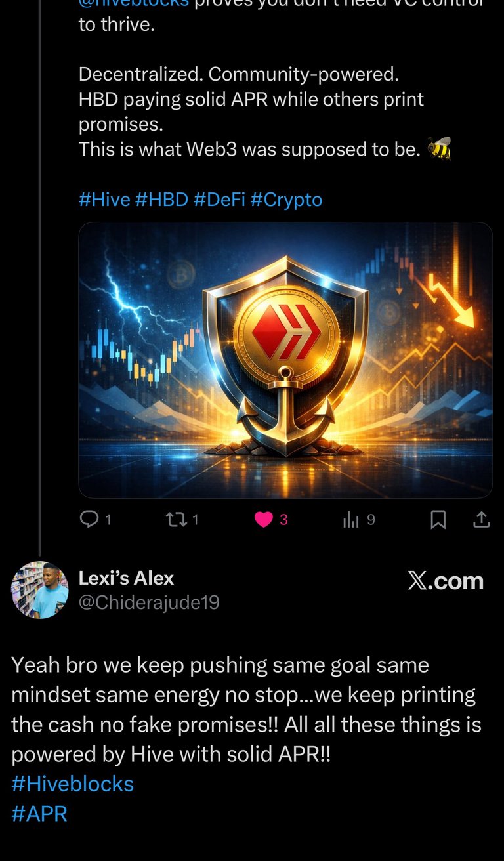504x861 pixels.
Task: Open the Hive shield and anchor image
Action: coord(285,360)
